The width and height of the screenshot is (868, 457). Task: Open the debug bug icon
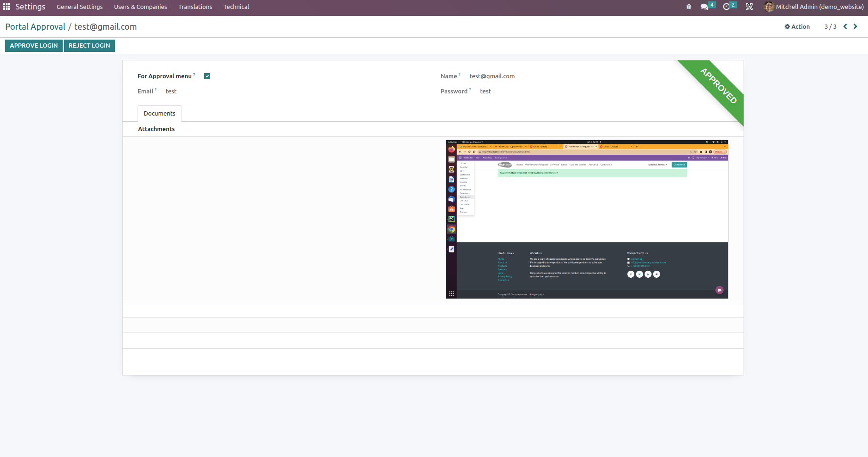click(x=689, y=7)
